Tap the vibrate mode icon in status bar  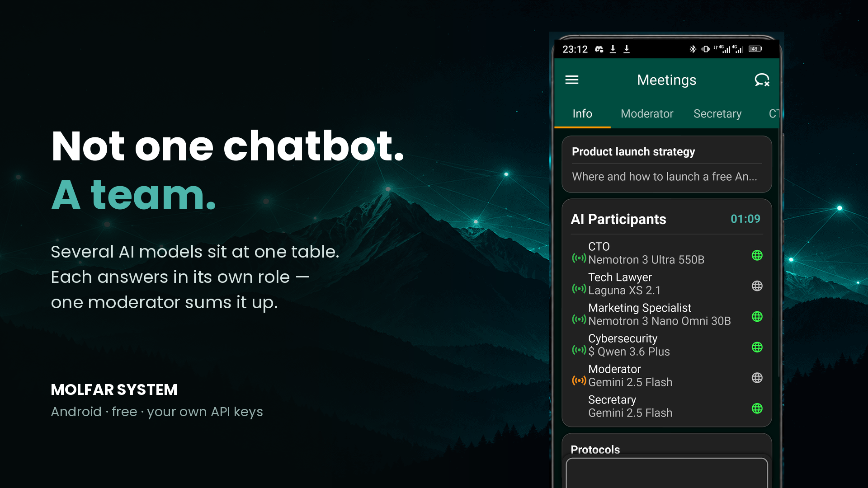(706, 49)
